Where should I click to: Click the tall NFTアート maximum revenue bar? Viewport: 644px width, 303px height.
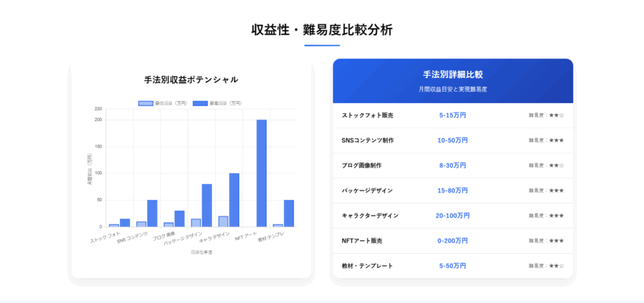pos(261,174)
